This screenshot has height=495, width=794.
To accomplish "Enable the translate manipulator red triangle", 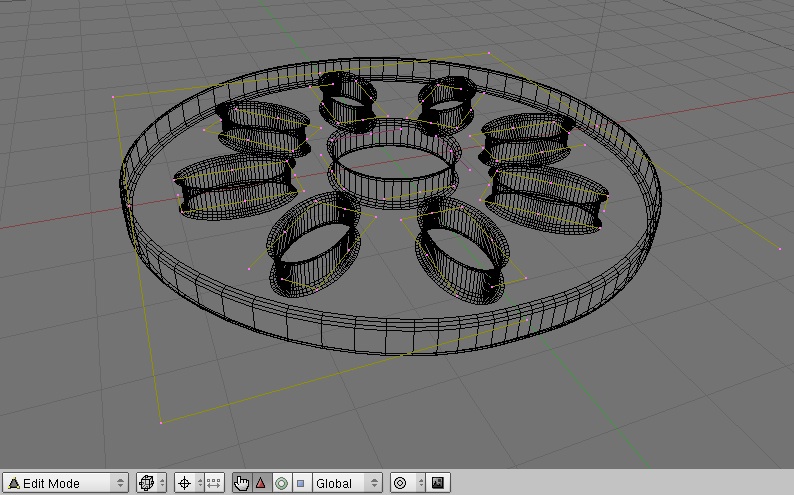I will [x=261, y=483].
